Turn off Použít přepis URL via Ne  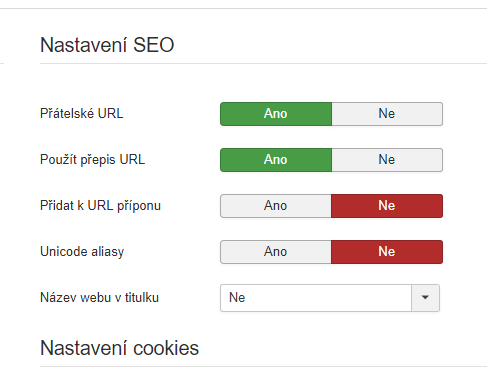pyautogui.click(x=387, y=160)
